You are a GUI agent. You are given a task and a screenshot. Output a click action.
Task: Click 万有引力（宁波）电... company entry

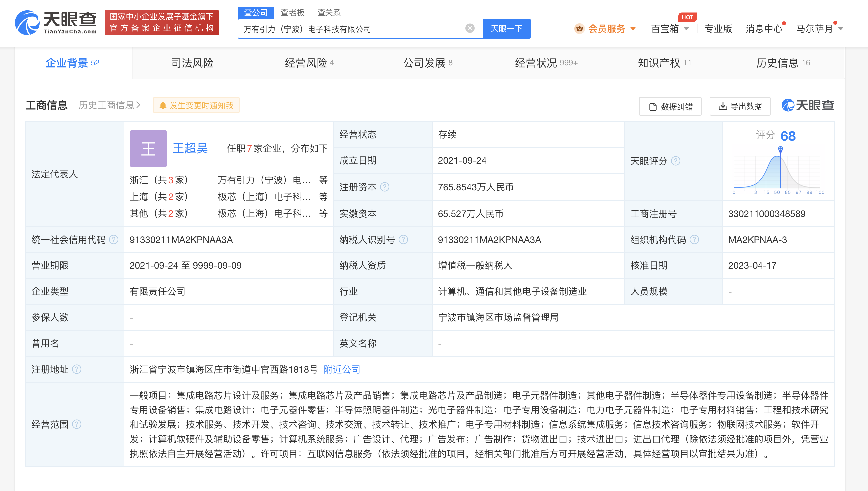pyautogui.click(x=264, y=180)
